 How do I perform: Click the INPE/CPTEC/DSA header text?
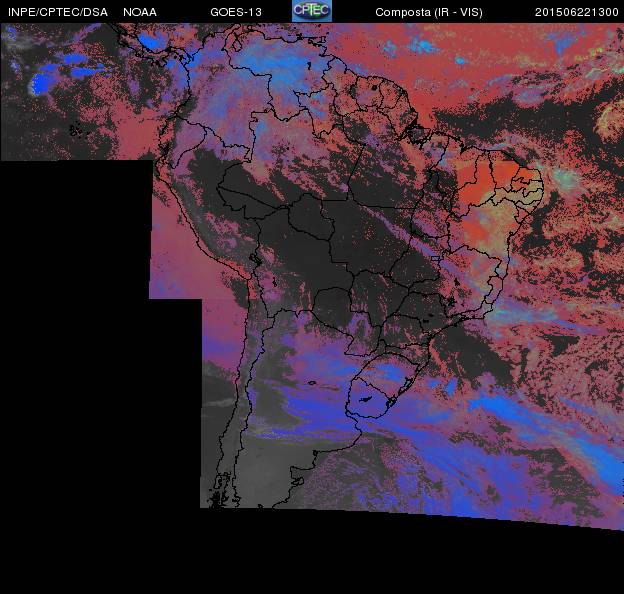pos(58,12)
